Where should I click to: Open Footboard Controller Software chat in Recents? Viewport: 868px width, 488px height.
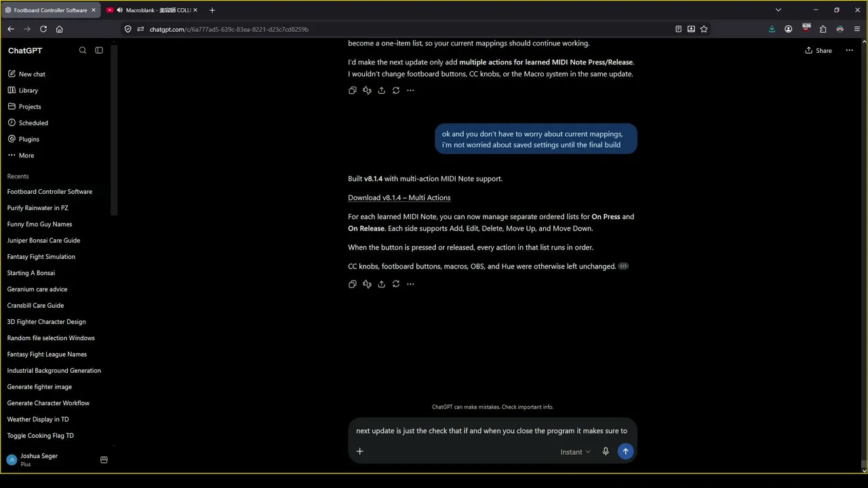pos(50,192)
